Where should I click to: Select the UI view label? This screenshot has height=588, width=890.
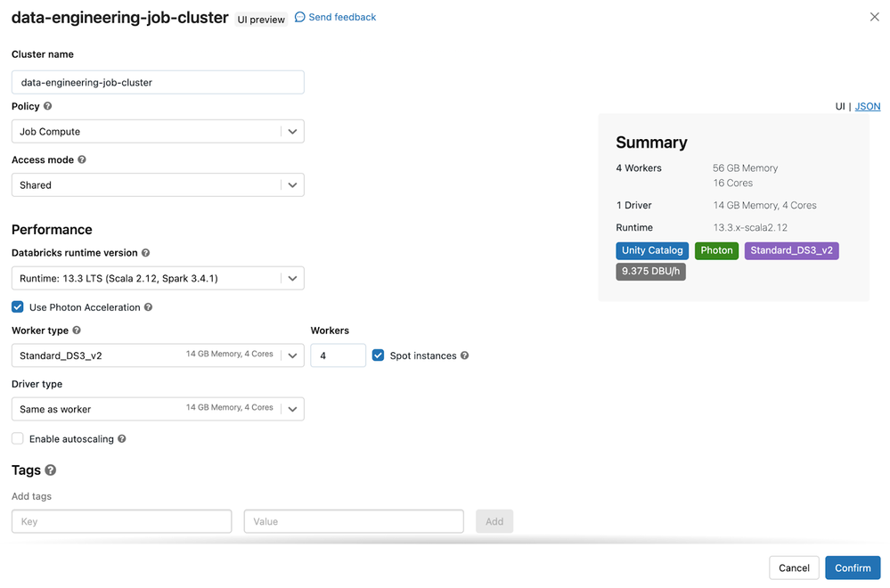pyautogui.click(x=840, y=106)
